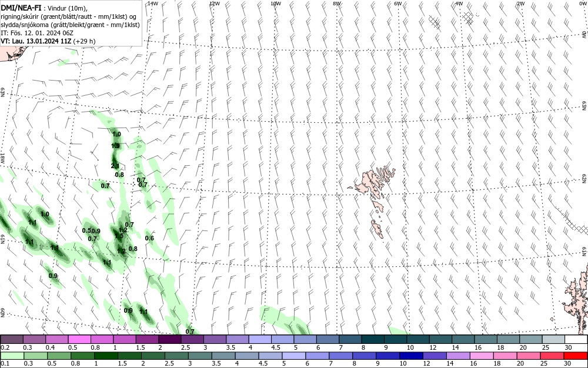Viewport: 588px width, 368px height.
Task: Select the green swatch labeled 0.8
Action: [82, 356]
